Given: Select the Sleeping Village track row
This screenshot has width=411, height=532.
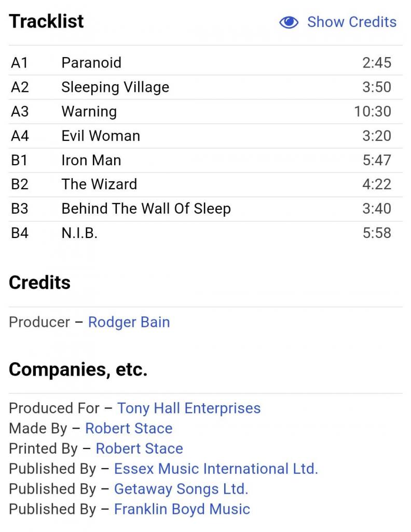Looking at the screenshot, I should point(115,87).
